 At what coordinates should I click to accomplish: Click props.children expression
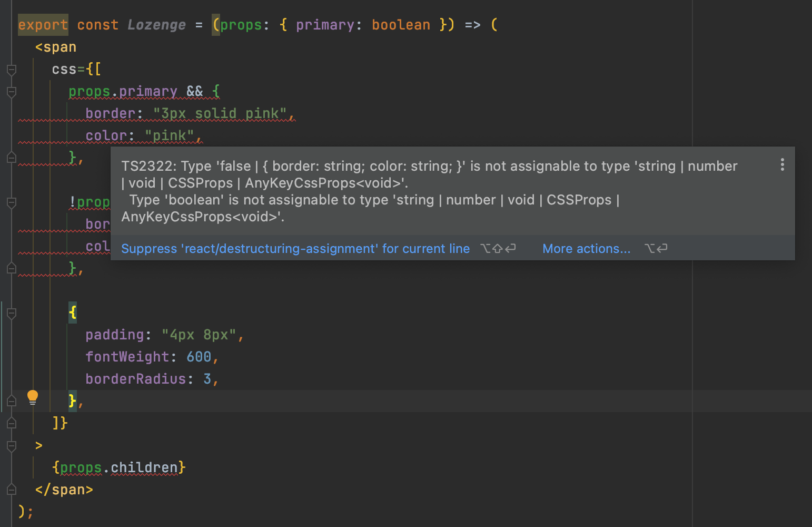point(118,467)
